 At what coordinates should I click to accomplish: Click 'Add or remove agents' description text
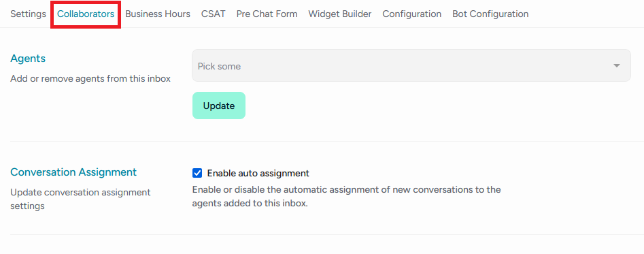(x=90, y=78)
